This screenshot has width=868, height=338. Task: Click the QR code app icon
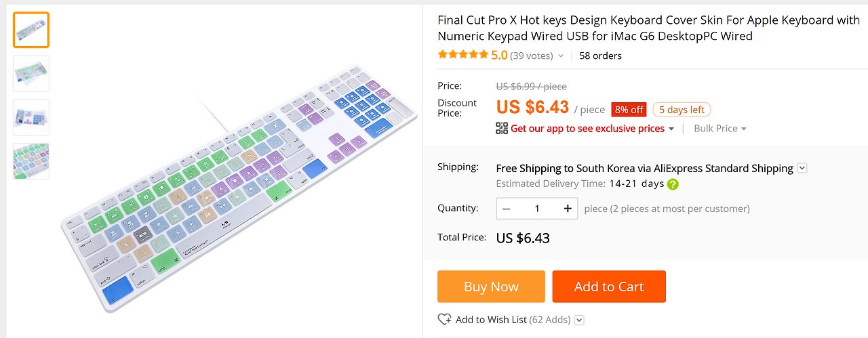point(502,128)
